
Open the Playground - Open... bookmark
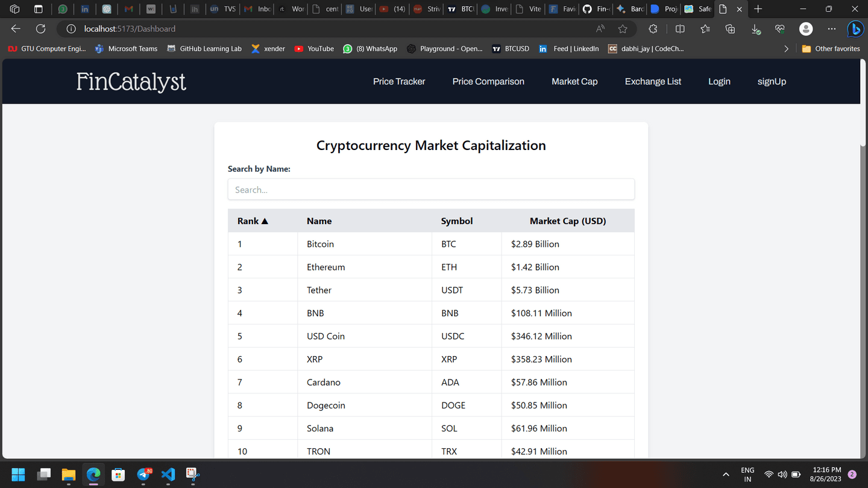(445, 49)
